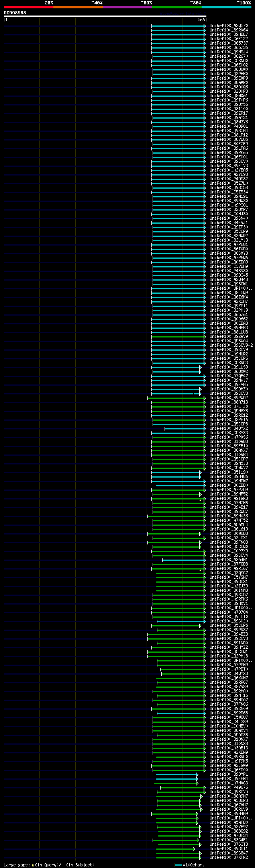Select label UniRef100_Q6EM01
This screenshot has width=255, height=868.
click(x=229, y=157)
